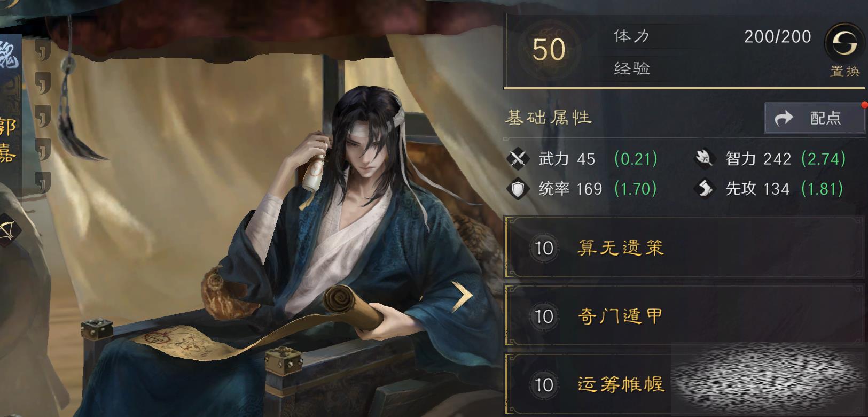Tap the level 10 badge beside 算无遗策
868x417 pixels.
tap(544, 248)
